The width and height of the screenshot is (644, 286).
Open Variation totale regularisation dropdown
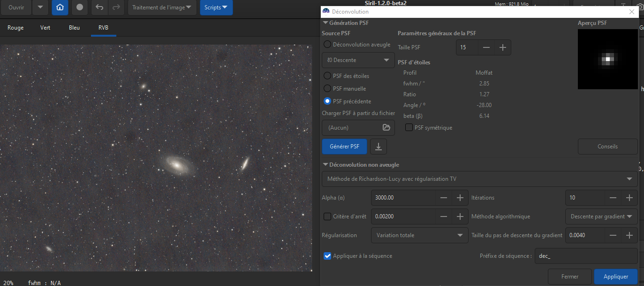click(x=419, y=235)
